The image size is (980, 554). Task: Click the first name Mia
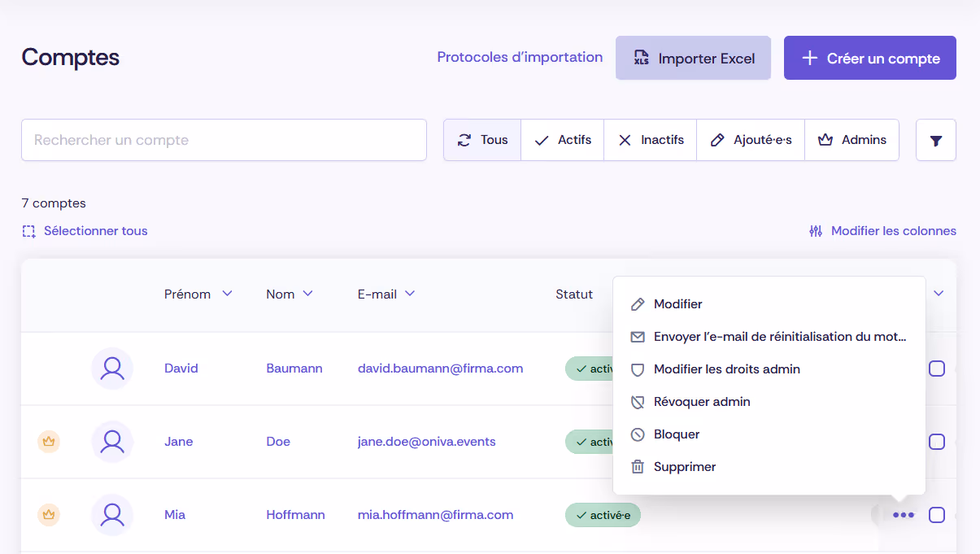coord(174,515)
